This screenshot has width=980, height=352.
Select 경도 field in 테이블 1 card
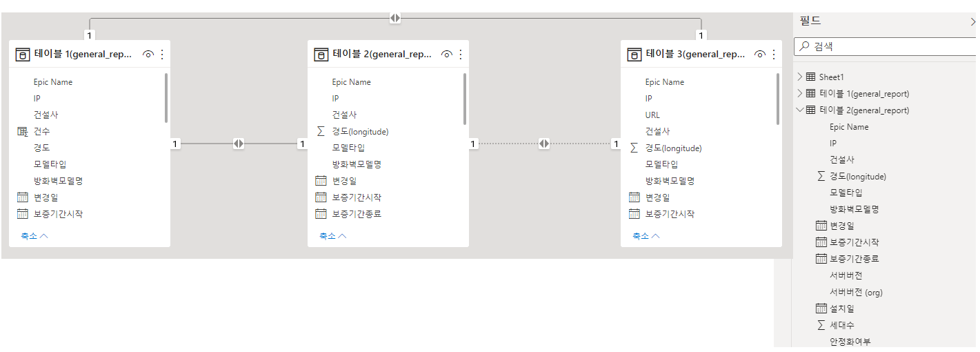[x=41, y=148]
